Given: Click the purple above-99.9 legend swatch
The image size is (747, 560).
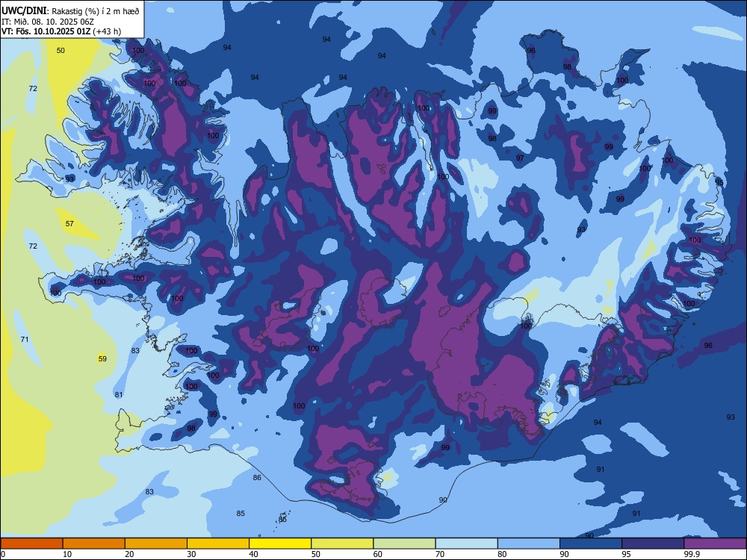Looking at the screenshot, I should [715, 544].
